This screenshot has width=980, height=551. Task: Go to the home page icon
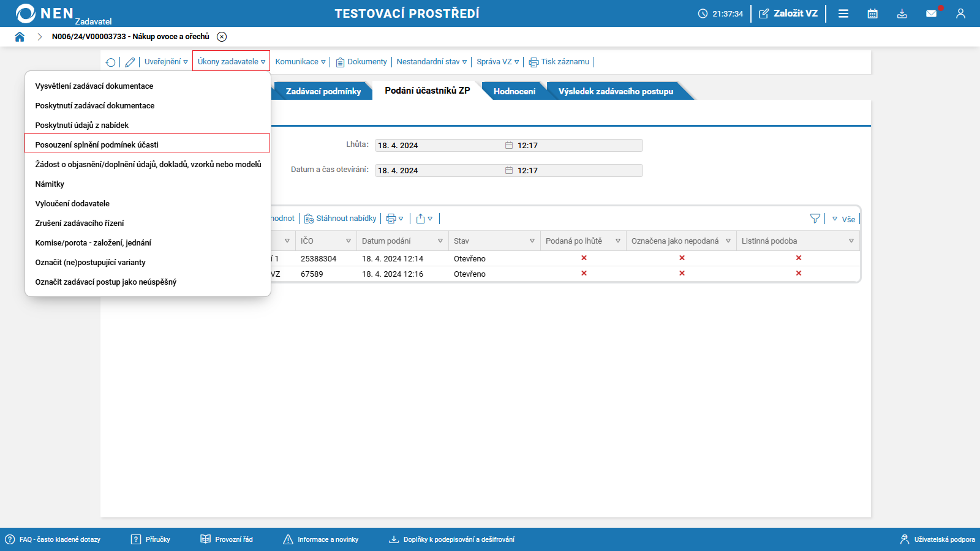pyautogui.click(x=20, y=37)
